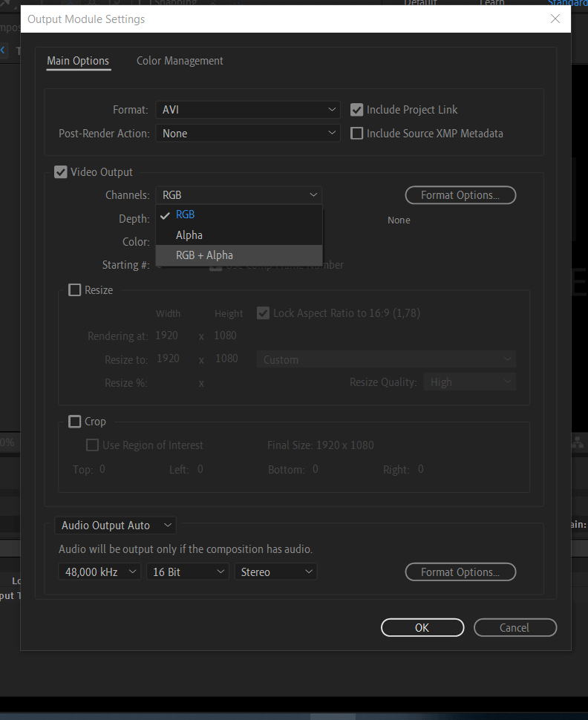
Task: Open audio Format Options button
Action: click(x=460, y=572)
